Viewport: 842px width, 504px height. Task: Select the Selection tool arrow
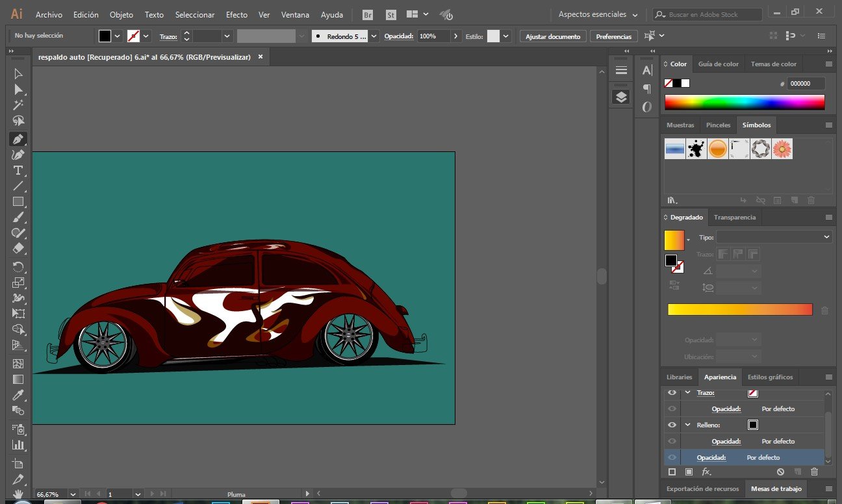pos(18,74)
